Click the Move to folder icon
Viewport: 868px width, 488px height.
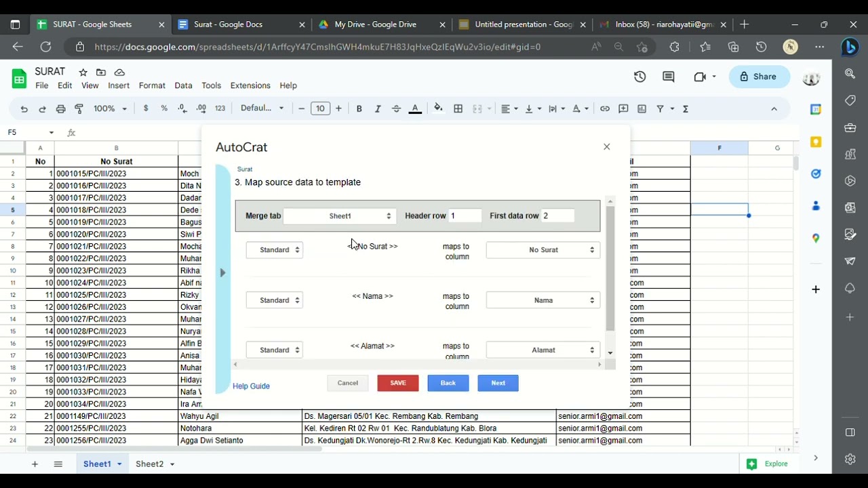pyautogui.click(x=101, y=73)
